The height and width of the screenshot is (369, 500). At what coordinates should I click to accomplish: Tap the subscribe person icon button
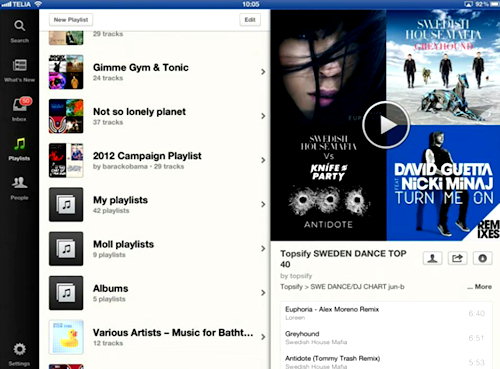click(x=432, y=258)
